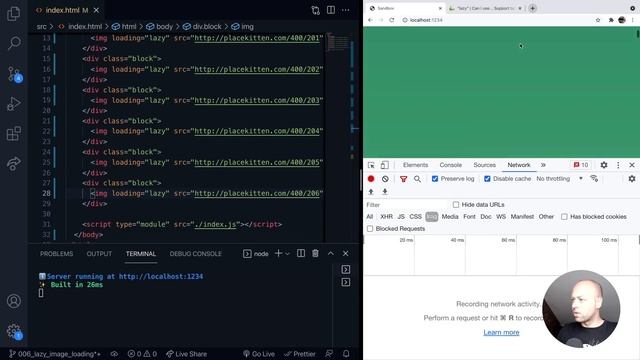This screenshot has height=360, width=640.
Task: Maximize the panel with the up chevron
Action: click(x=331, y=253)
